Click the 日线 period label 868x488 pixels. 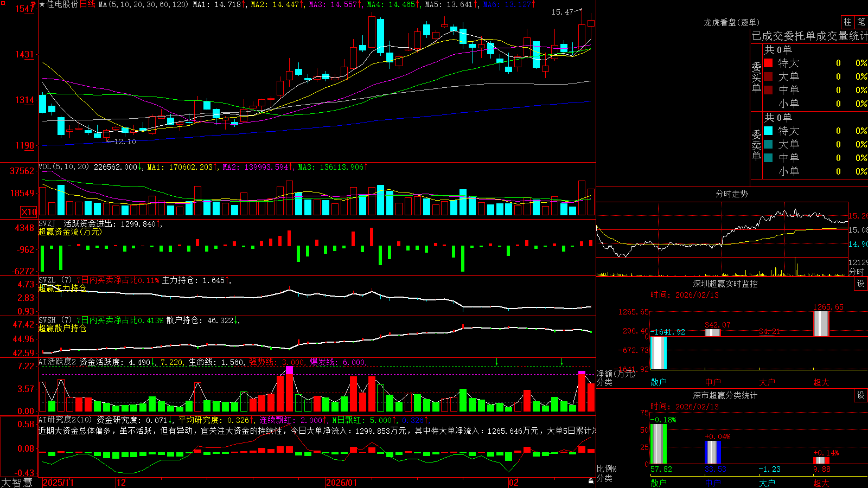(88, 4)
